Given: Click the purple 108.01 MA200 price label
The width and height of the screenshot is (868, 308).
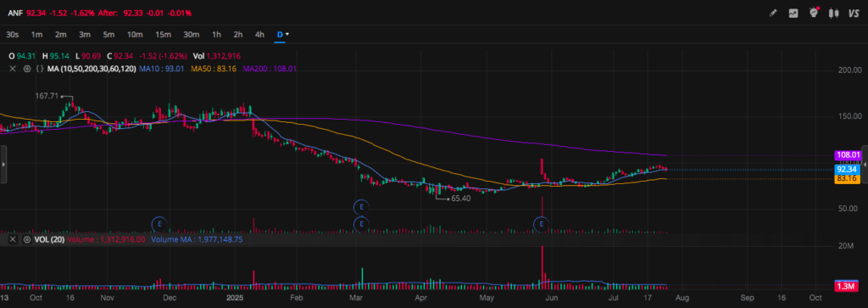Looking at the screenshot, I should 848,155.
